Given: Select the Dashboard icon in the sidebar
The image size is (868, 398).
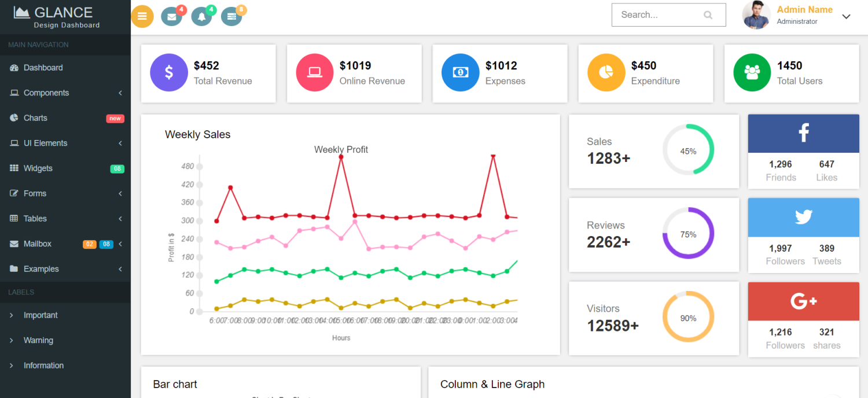Looking at the screenshot, I should (x=13, y=68).
